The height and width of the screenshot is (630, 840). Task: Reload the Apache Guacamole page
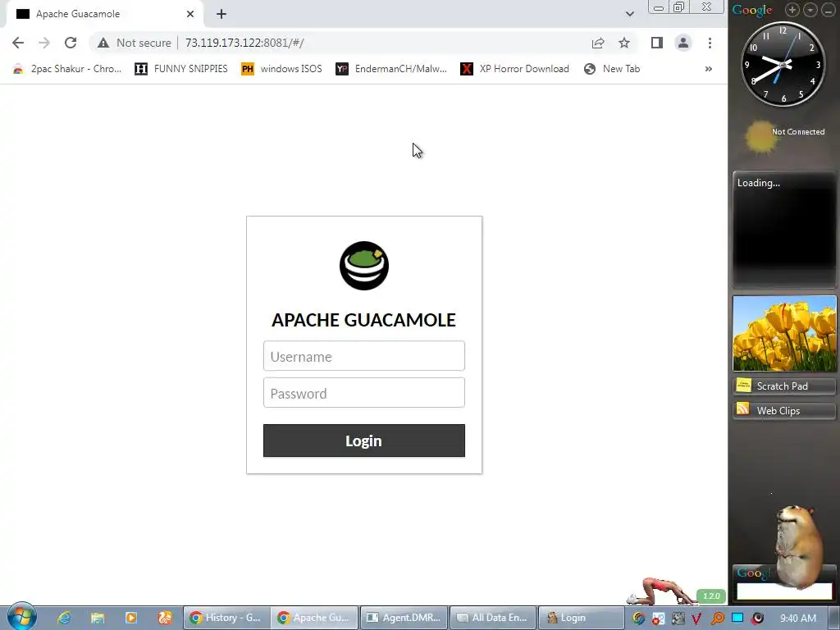71,43
